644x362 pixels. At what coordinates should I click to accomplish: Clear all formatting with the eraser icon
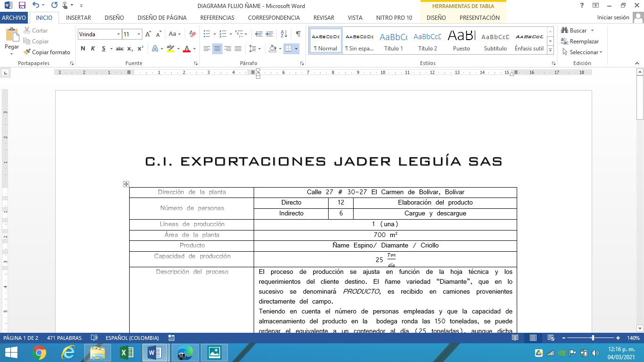click(x=192, y=34)
